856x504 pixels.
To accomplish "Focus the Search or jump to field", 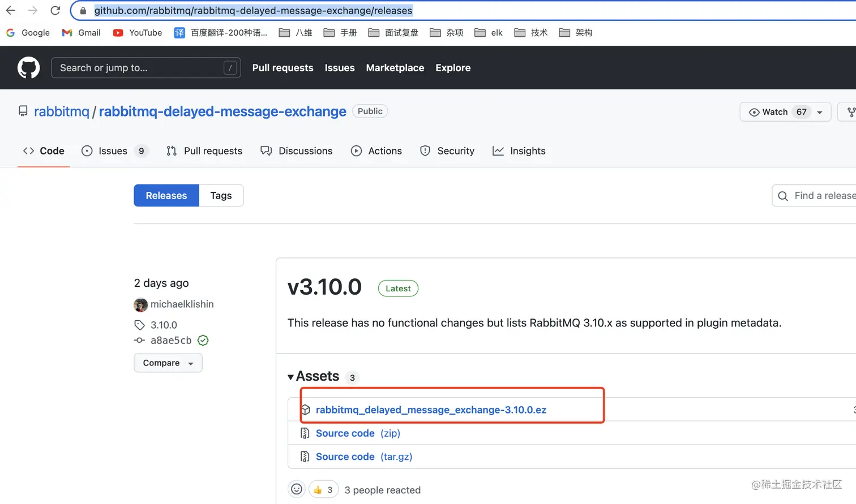I will (x=146, y=68).
